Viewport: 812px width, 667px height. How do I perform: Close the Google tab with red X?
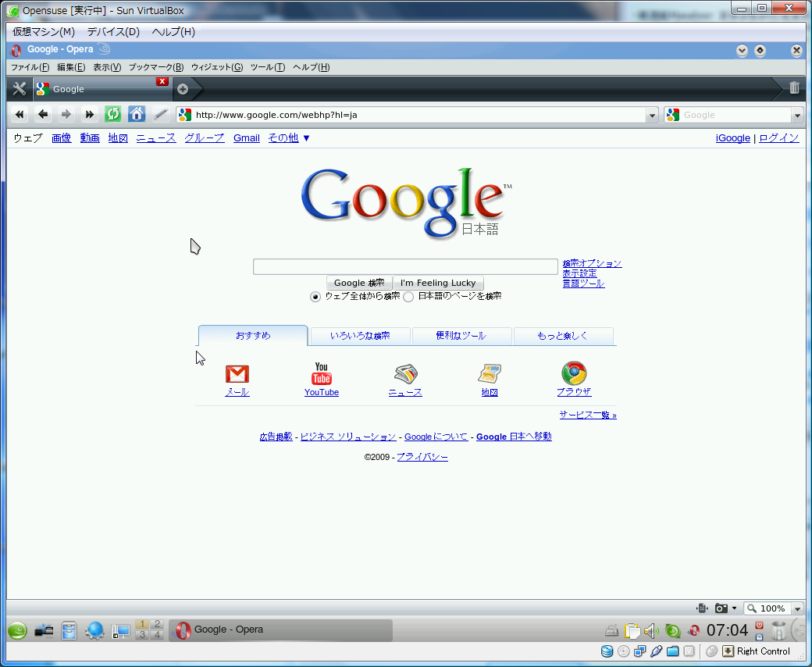coord(162,81)
